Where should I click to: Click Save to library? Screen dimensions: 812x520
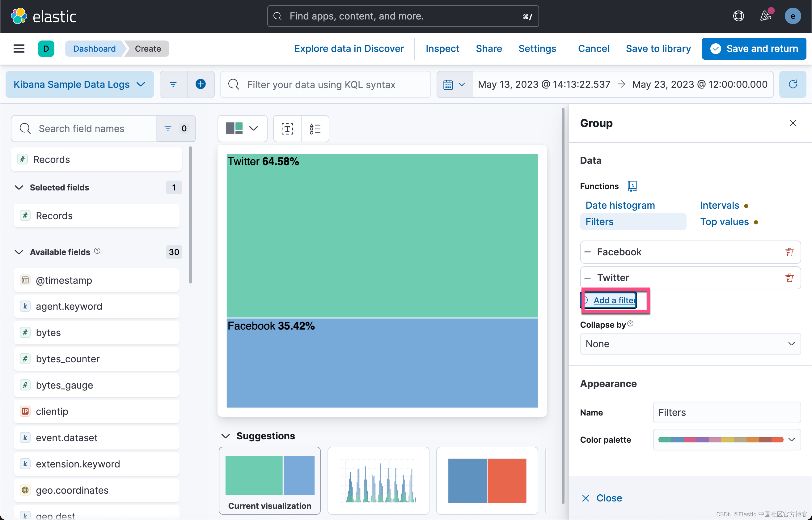pos(658,49)
